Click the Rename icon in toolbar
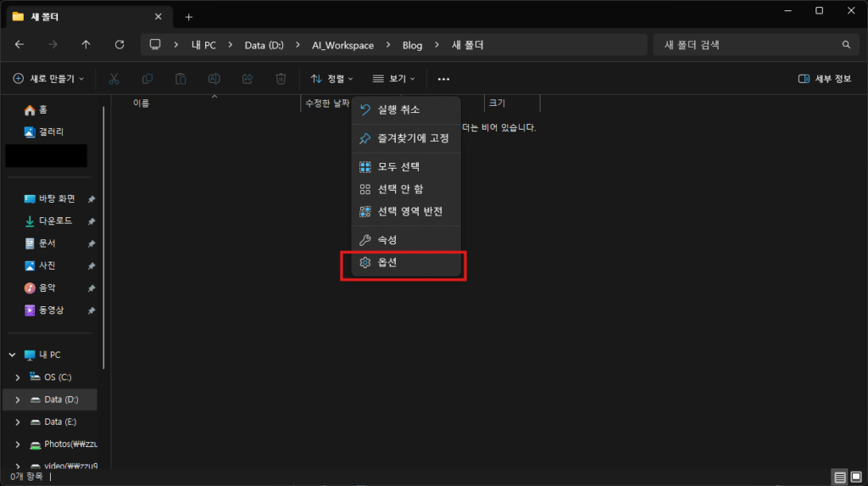Viewport: 868px width, 486px height. 214,79
